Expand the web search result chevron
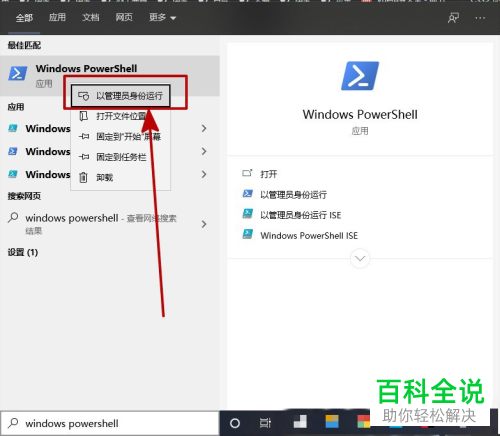The height and width of the screenshot is (436, 500). pyautogui.click(x=204, y=224)
